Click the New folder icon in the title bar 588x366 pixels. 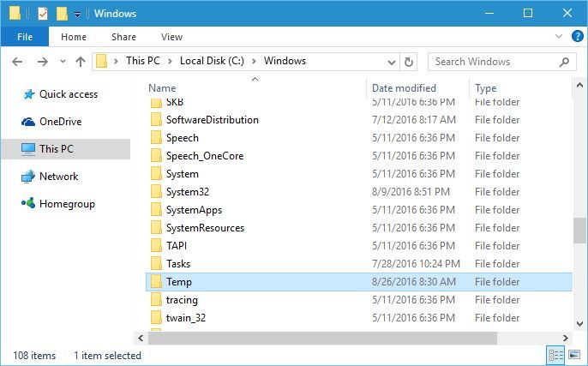pyautogui.click(x=62, y=14)
